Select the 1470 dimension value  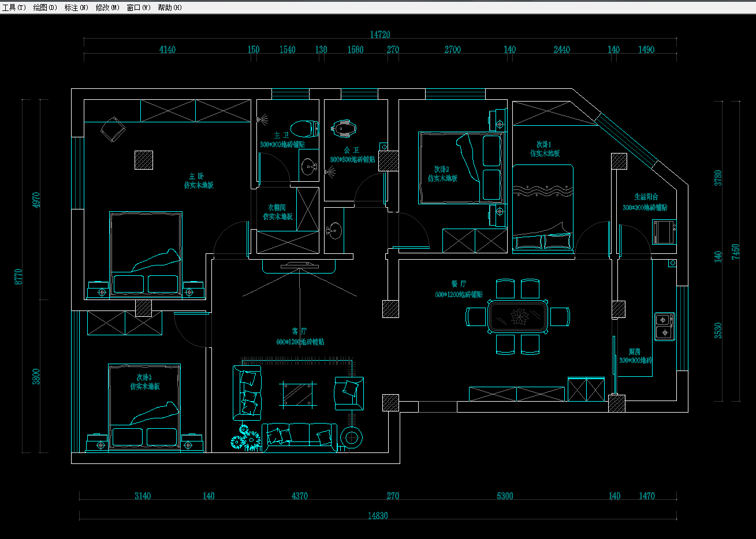pyautogui.click(x=647, y=496)
